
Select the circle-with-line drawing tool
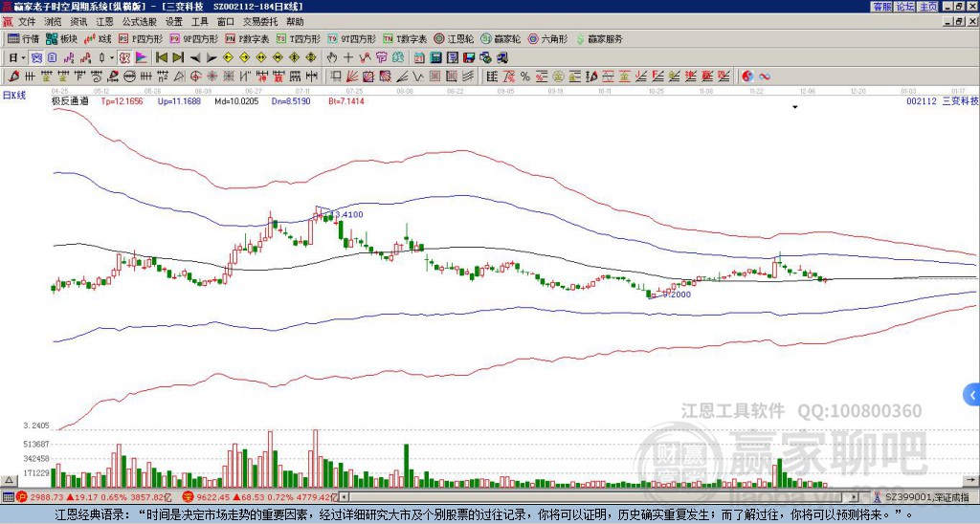(x=129, y=76)
